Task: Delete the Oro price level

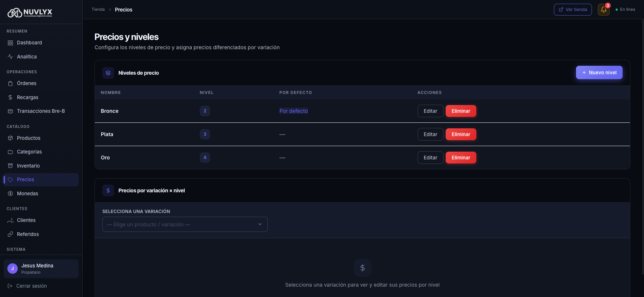Action: [x=460, y=158]
